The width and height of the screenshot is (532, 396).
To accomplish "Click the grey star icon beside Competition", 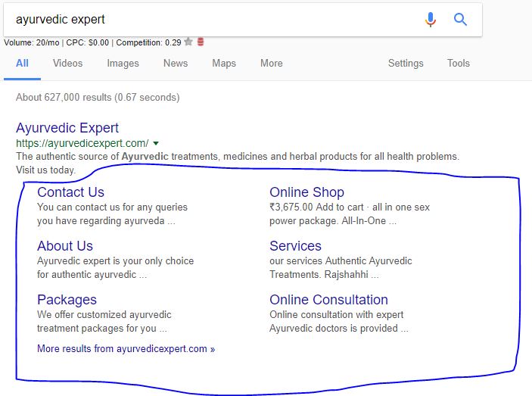I will pos(188,42).
